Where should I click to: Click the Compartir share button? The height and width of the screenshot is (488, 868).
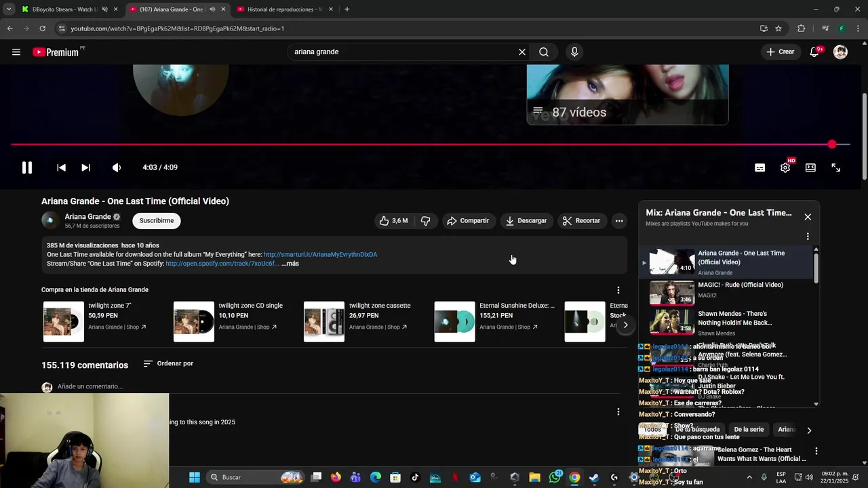pos(468,220)
